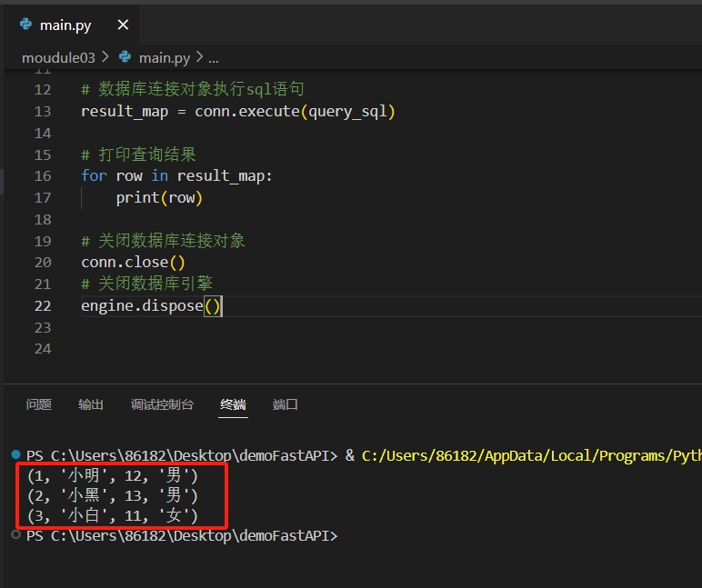The height and width of the screenshot is (588, 702).
Task: Click comment '# 数据库连接对象执行sql语句'
Action: (x=193, y=89)
